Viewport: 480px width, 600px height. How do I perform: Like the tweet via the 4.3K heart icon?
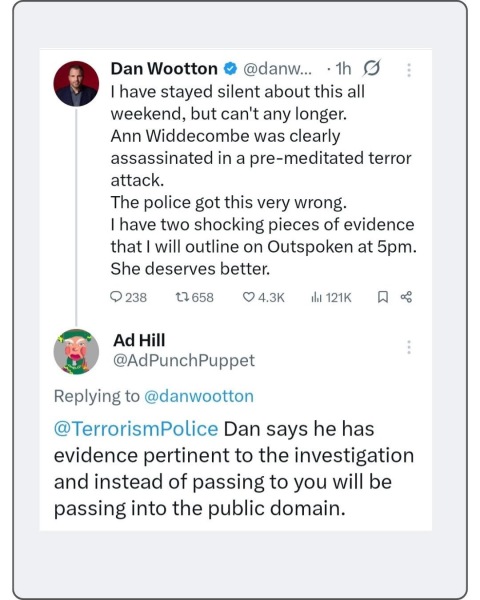tap(249, 297)
